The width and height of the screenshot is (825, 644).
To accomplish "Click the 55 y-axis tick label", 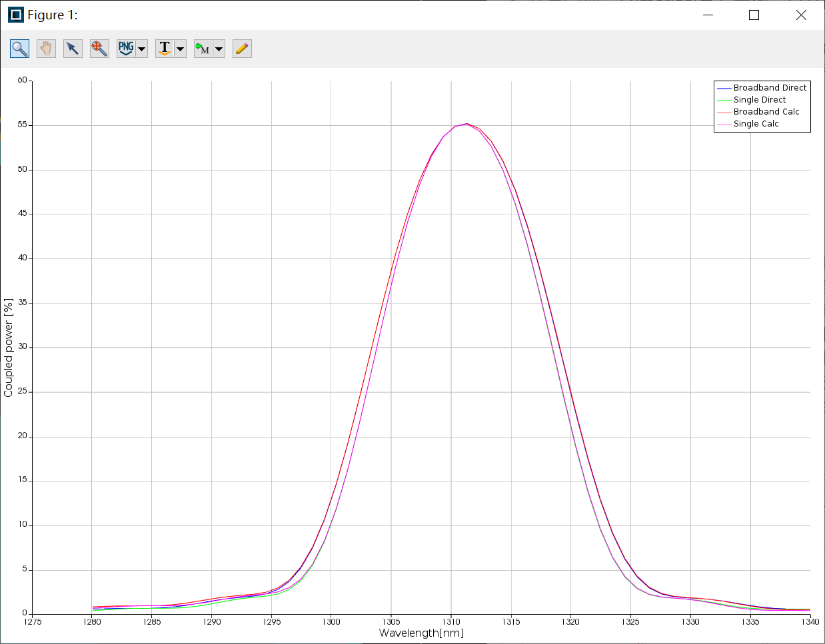I will click(23, 125).
